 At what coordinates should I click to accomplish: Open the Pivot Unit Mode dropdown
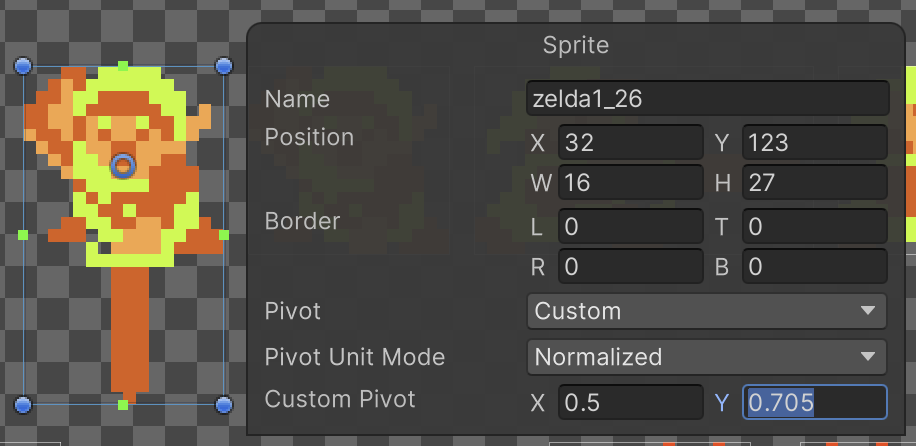[706, 357]
